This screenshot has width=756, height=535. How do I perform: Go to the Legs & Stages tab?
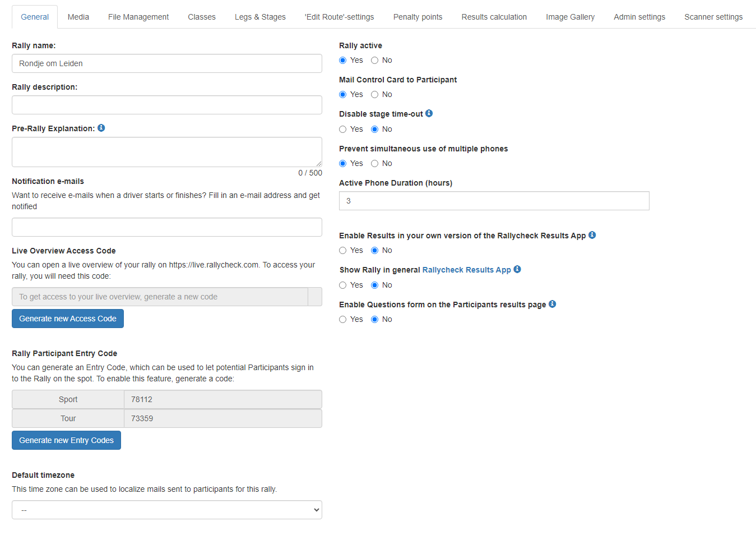(260, 17)
